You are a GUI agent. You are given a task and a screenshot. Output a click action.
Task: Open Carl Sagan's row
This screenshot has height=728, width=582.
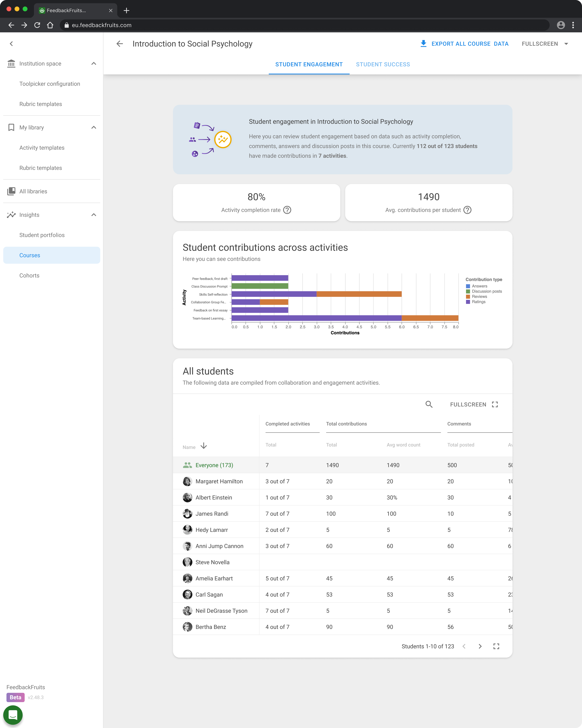click(x=342, y=595)
